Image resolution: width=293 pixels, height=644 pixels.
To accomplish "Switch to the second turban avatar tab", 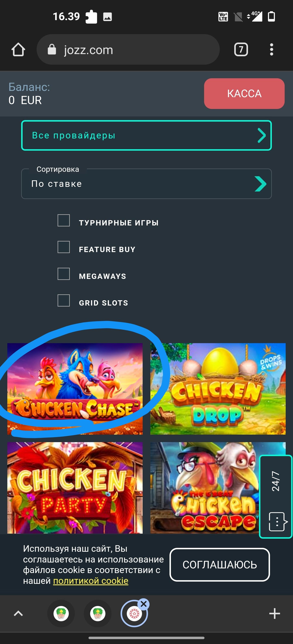I will [98, 614].
